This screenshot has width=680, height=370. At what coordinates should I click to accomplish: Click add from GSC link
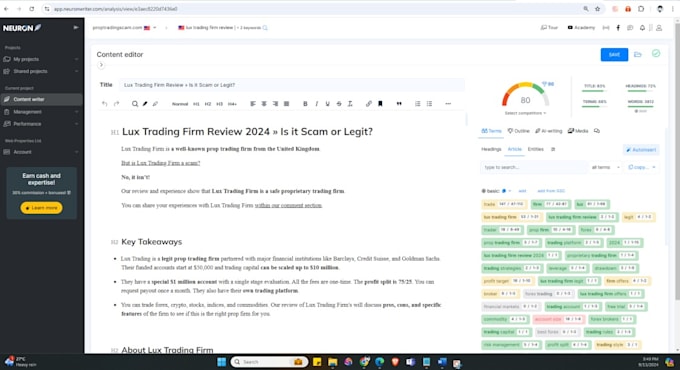551,191
